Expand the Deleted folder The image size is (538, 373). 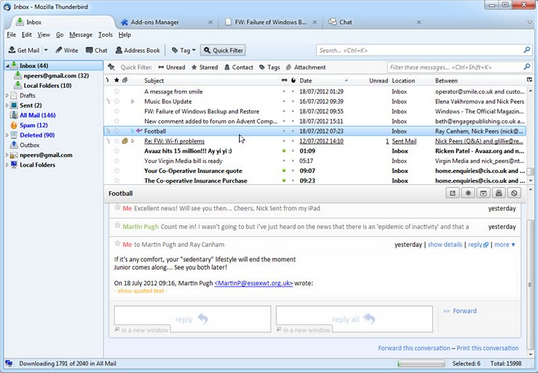tap(7, 135)
